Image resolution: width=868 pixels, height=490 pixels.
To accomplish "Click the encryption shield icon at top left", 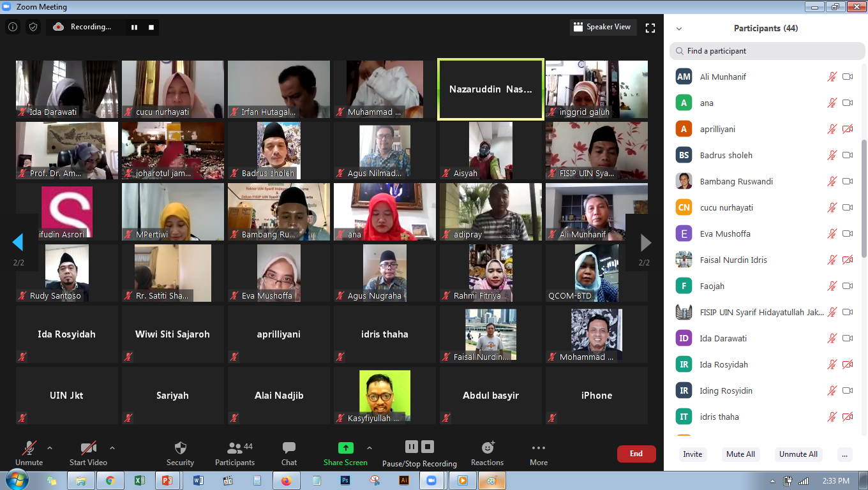I will click(x=33, y=27).
